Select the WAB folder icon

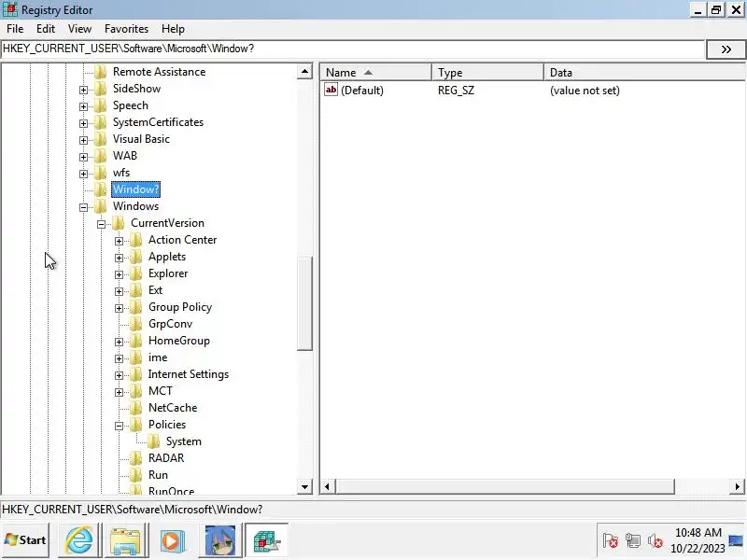pyautogui.click(x=101, y=156)
